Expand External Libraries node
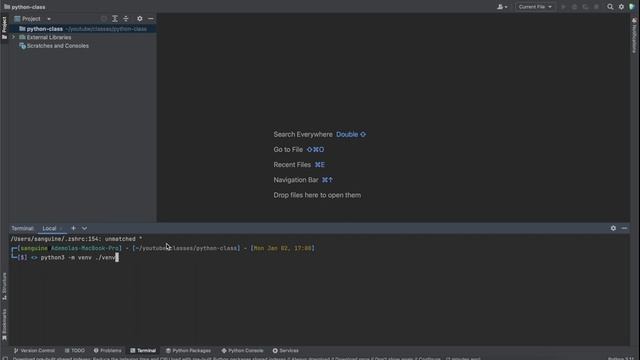 click(13, 37)
